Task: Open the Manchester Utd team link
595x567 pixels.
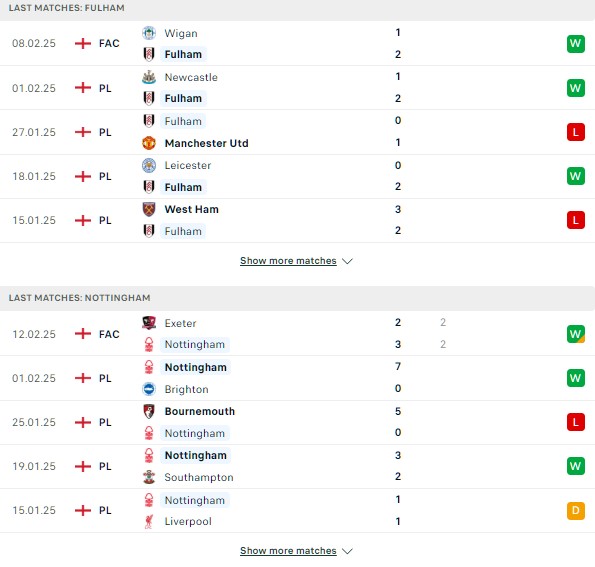Action: 206,143
